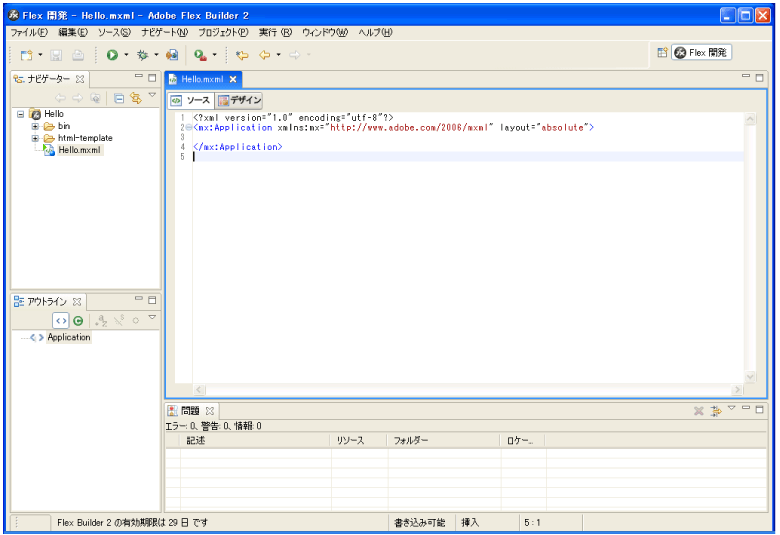Click the Print toolbar icon
Viewport: 780px width, 535px height.
pyautogui.click(x=78, y=55)
